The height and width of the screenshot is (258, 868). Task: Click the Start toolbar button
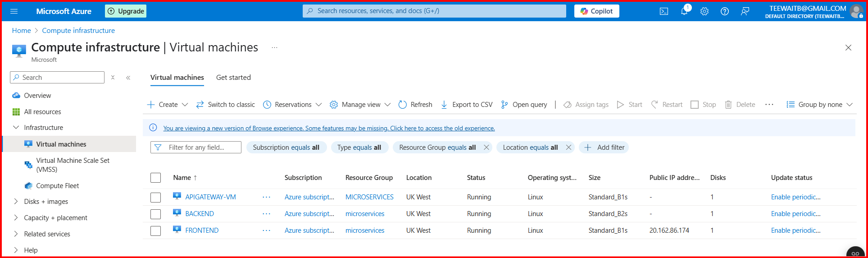tap(630, 105)
